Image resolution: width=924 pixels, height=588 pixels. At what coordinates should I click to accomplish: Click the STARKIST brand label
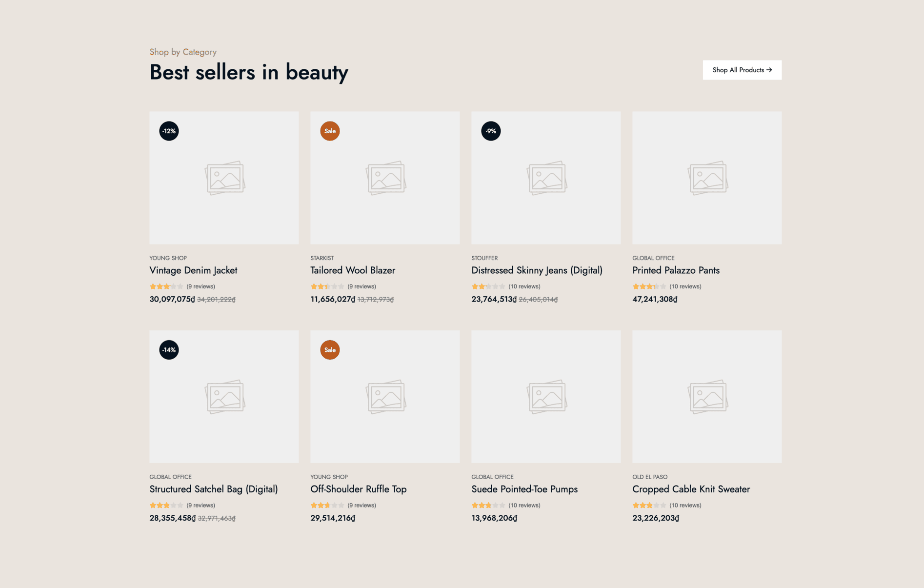pos(322,258)
